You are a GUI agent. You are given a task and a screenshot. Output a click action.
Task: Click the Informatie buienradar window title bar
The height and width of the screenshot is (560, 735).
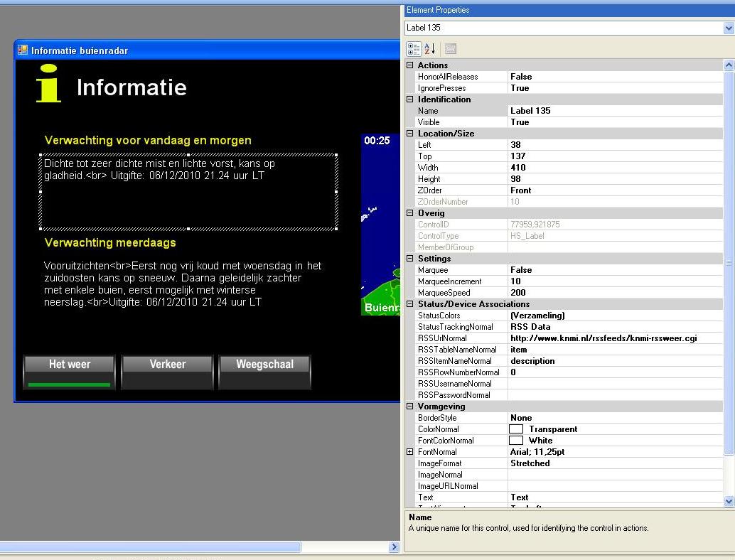(x=207, y=50)
